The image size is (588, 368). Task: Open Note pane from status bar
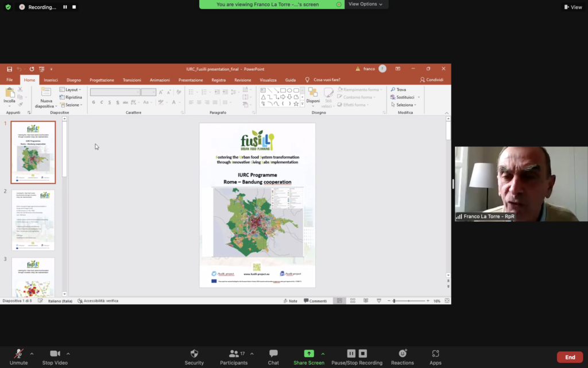(290, 301)
